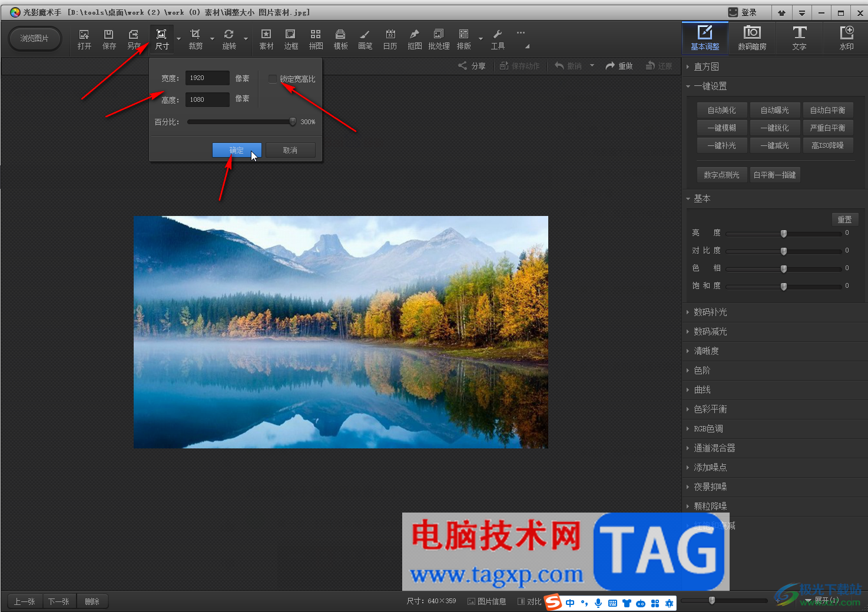Click the 登录 (Login) button in the title bar
Screen dimensions: 868x612
click(x=742, y=12)
